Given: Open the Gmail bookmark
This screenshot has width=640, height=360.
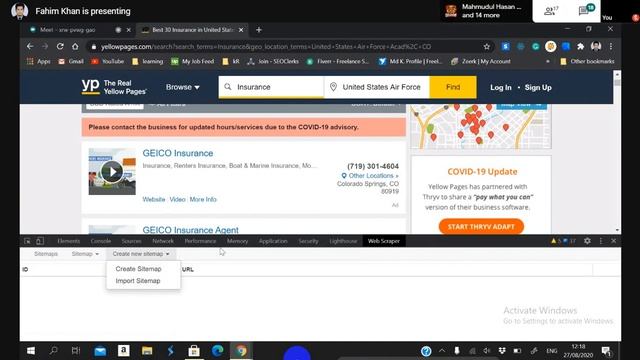Looking at the screenshot, I should point(71,61).
